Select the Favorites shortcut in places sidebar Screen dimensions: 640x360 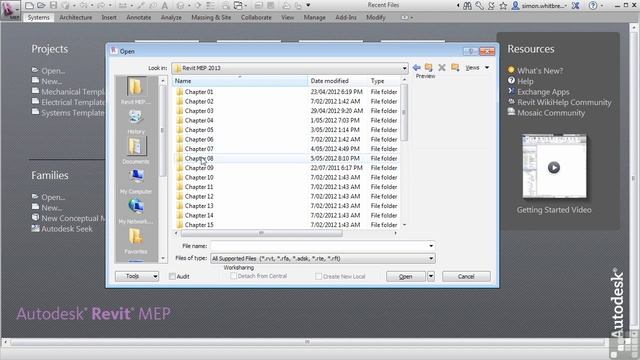[x=136, y=241]
